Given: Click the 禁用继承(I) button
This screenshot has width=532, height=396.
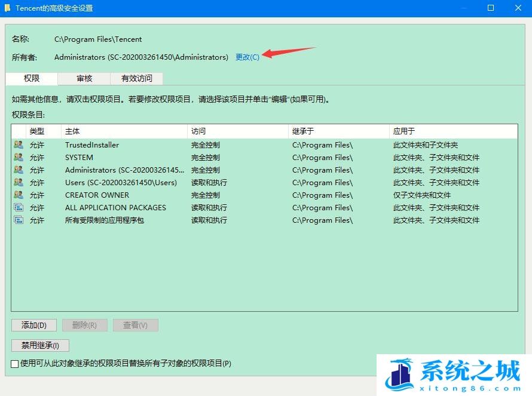Looking at the screenshot, I should tap(40, 345).
